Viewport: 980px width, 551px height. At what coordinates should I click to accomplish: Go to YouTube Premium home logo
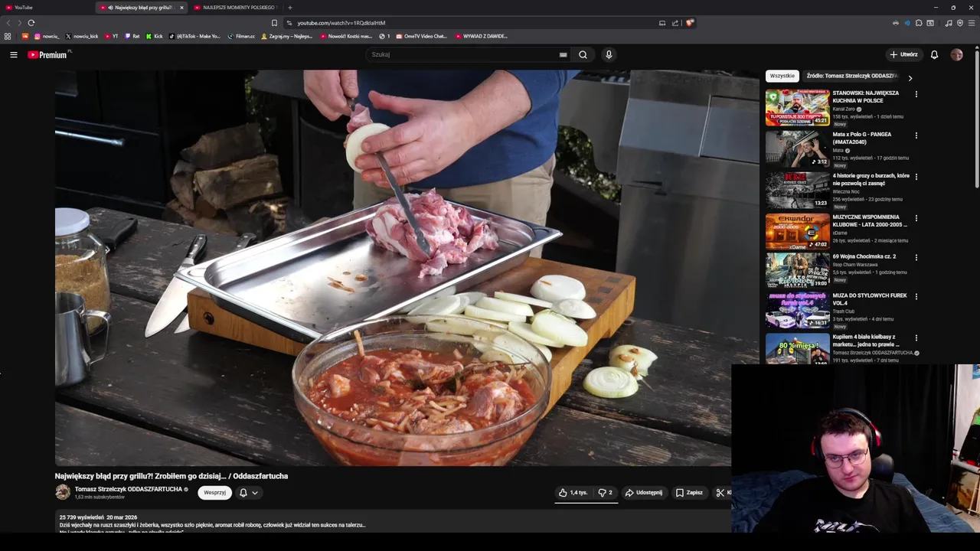47,54
